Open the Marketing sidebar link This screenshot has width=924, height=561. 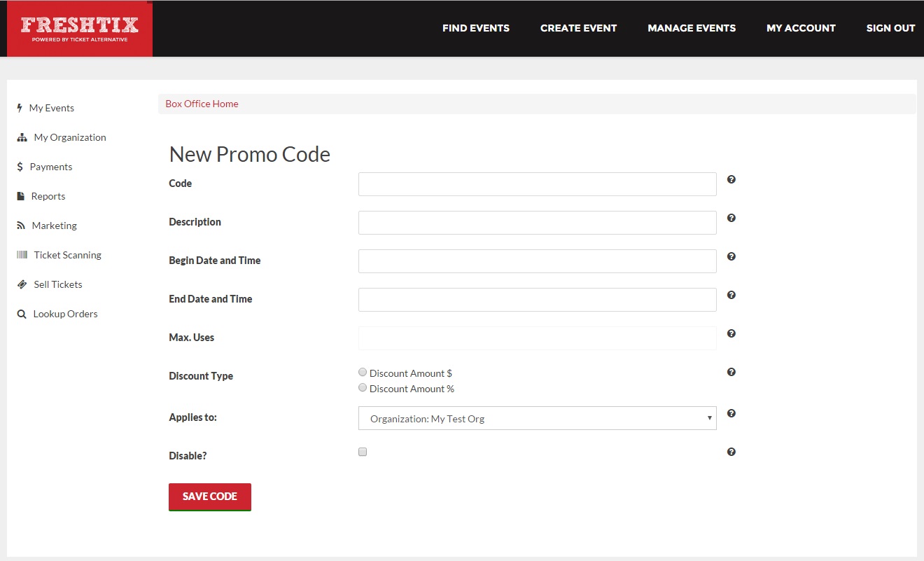(x=55, y=226)
